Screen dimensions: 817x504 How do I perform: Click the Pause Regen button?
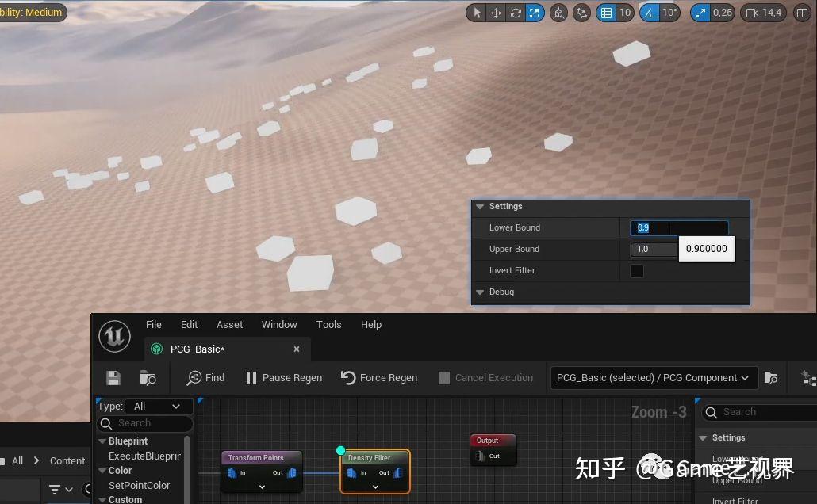tap(283, 378)
